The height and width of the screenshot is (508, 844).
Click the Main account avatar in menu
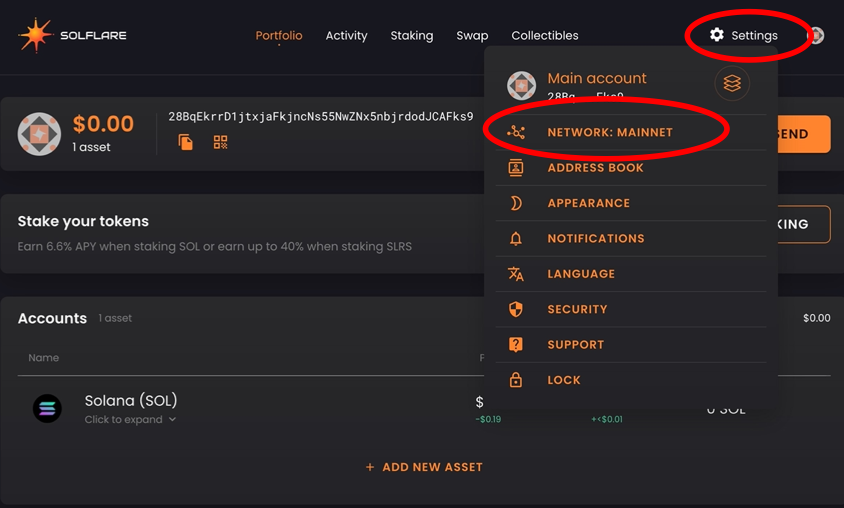[521, 86]
